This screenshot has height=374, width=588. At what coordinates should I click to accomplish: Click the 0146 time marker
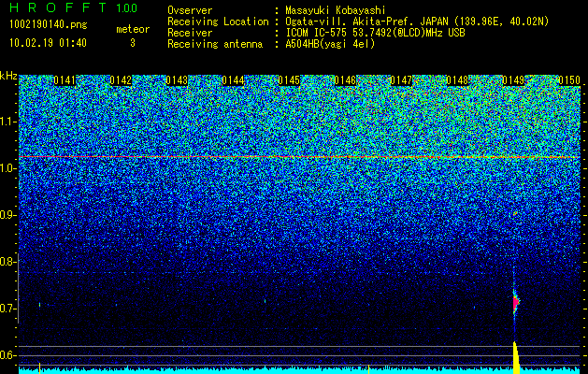click(345, 80)
